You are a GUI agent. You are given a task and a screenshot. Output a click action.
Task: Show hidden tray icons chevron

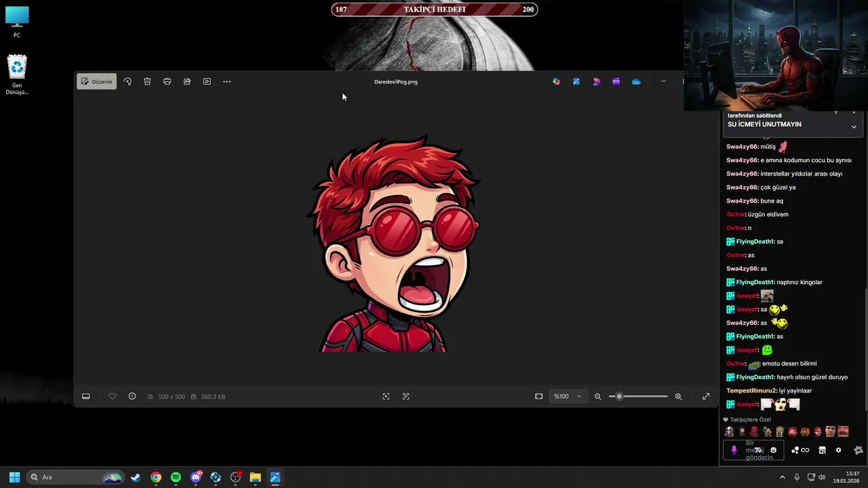(782, 477)
